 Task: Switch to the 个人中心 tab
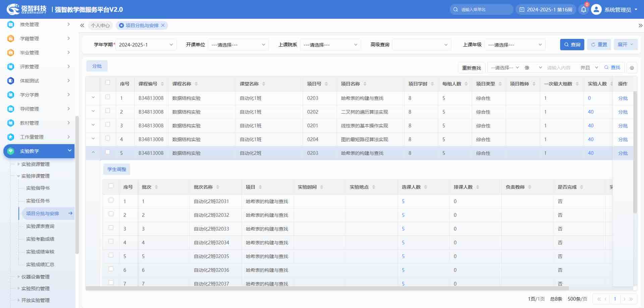pyautogui.click(x=100, y=25)
